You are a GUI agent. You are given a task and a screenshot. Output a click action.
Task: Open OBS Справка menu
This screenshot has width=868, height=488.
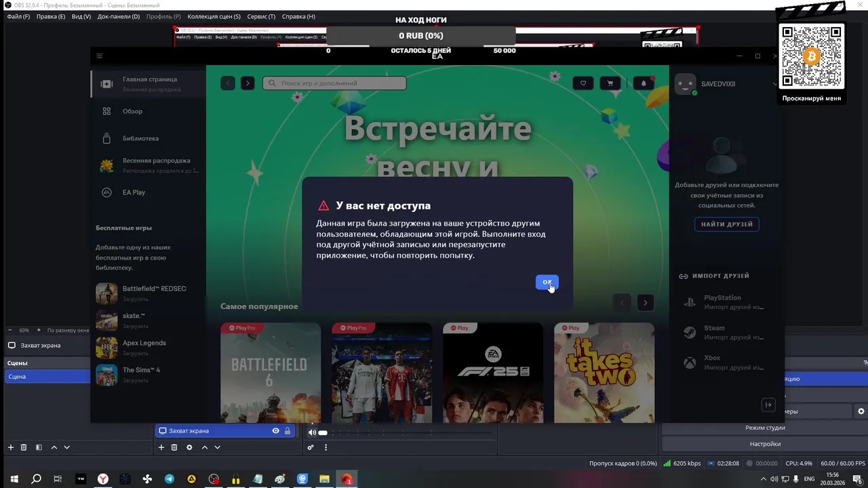[298, 16]
